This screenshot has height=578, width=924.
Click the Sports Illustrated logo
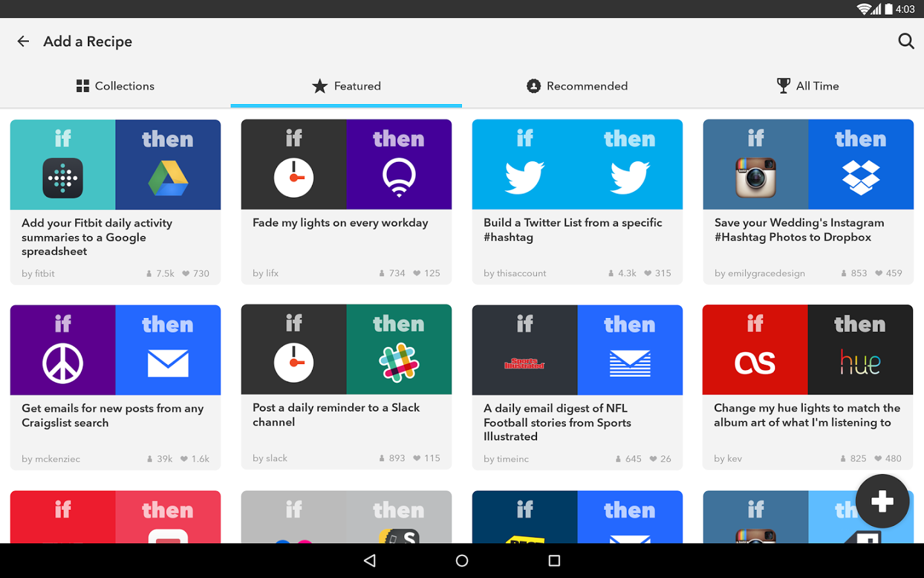pyautogui.click(x=525, y=363)
